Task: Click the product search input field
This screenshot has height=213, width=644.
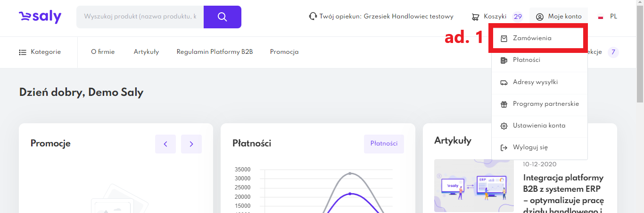Action: click(x=140, y=17)
